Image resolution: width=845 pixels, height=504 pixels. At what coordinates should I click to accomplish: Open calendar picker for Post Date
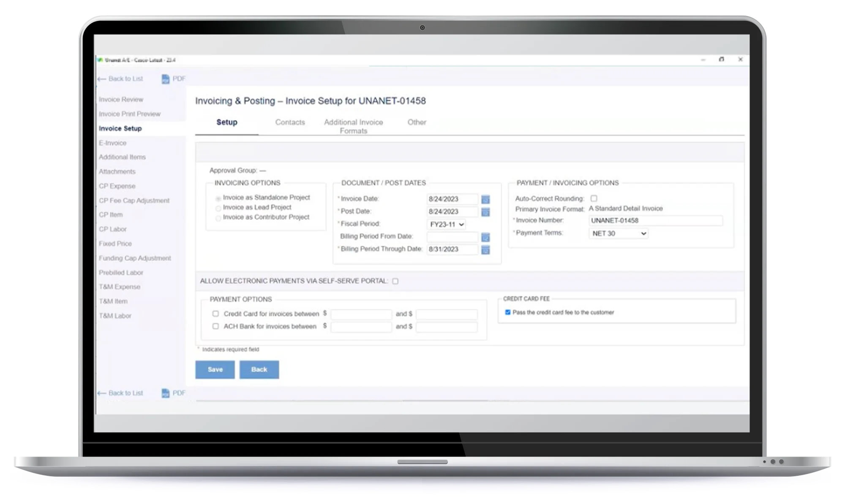coord(485,212)
